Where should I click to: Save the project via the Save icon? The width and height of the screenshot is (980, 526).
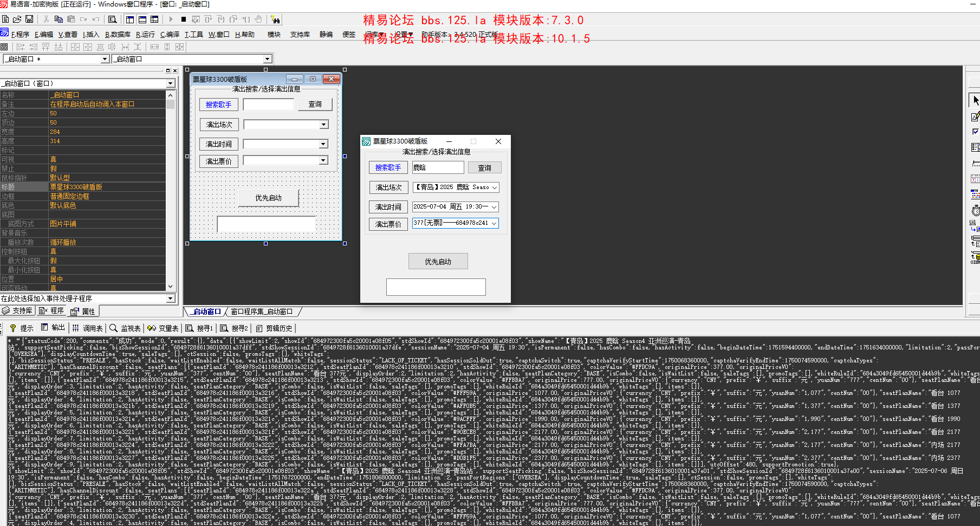point(29,18)
